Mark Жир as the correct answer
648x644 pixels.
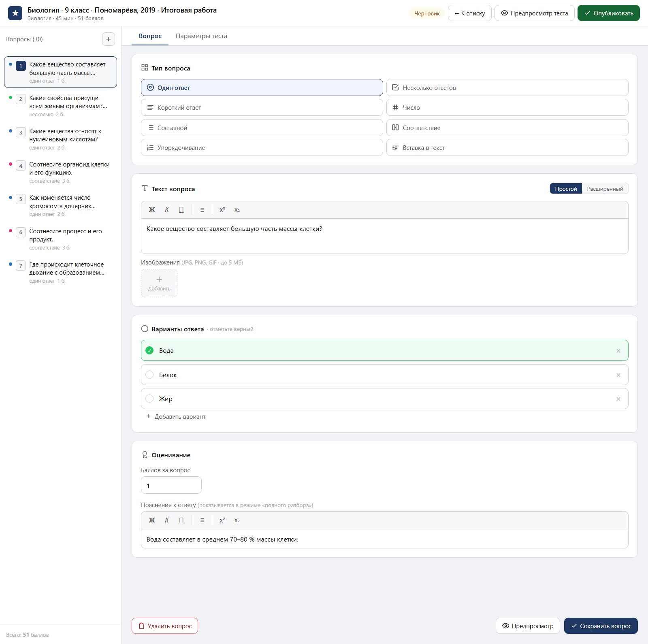(149, 399)
